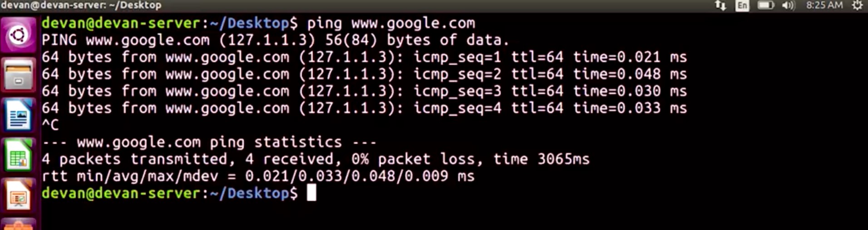868x230 pixels.
Task: Expand the En keyboard layout menu
Action: (x=742, y=5)
